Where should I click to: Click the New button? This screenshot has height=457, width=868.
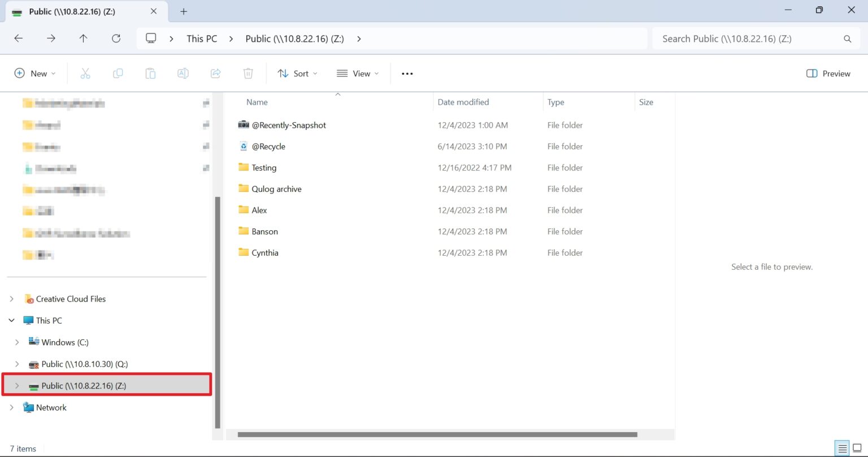point(35,74)
